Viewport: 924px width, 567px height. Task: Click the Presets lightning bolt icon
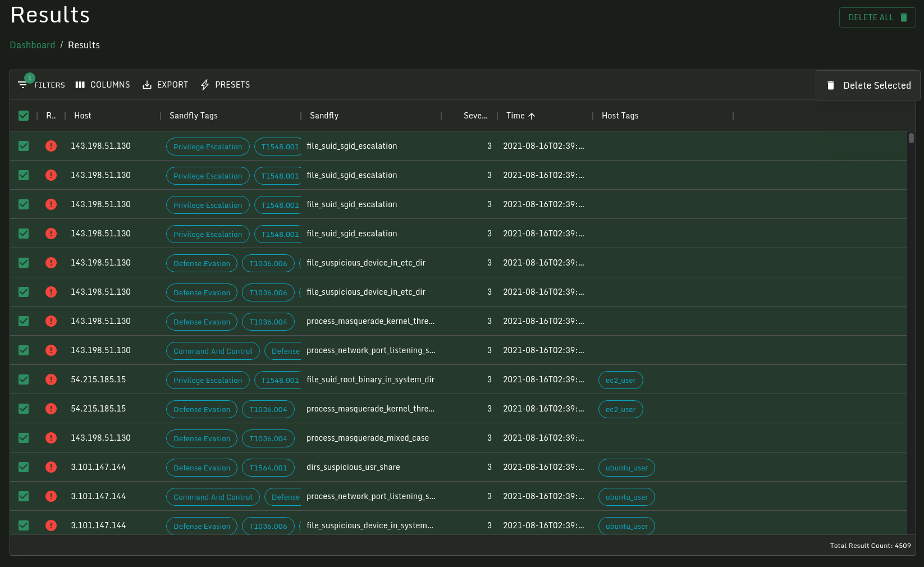[x=205, y=85]
